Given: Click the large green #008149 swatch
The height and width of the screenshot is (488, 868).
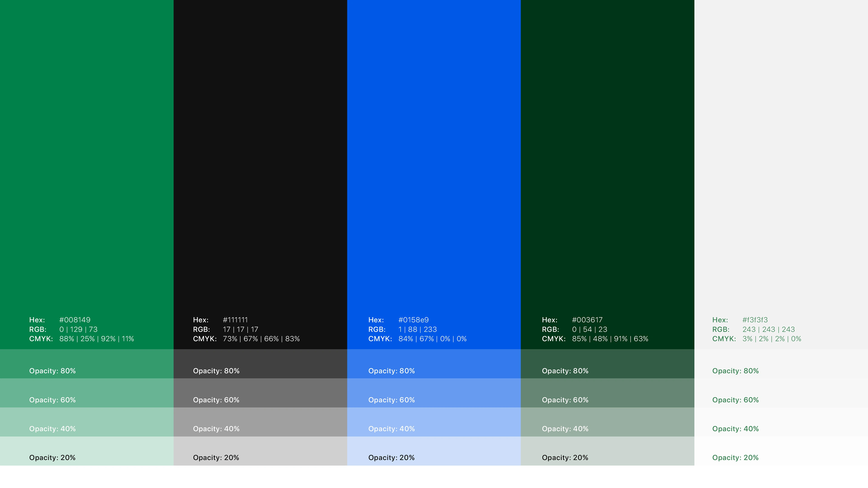Looking at the screenshot, I should (87, 152).
